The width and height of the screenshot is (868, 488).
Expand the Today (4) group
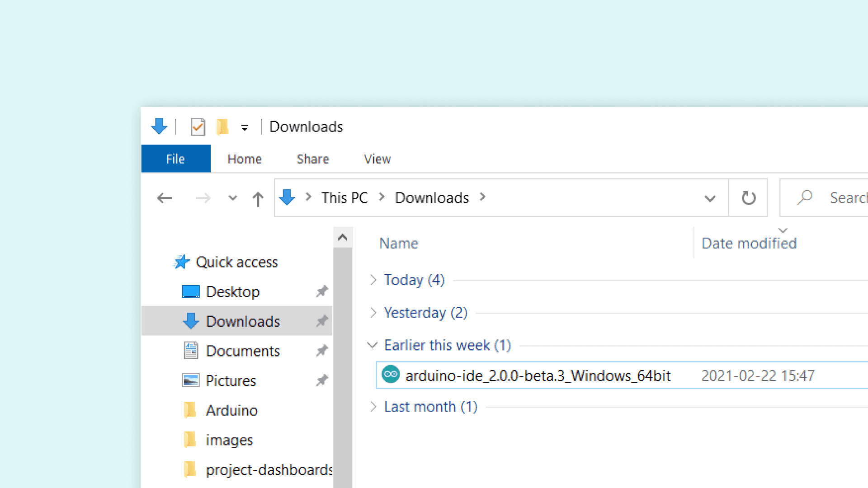pyautogui.click(x=373, y=280)
